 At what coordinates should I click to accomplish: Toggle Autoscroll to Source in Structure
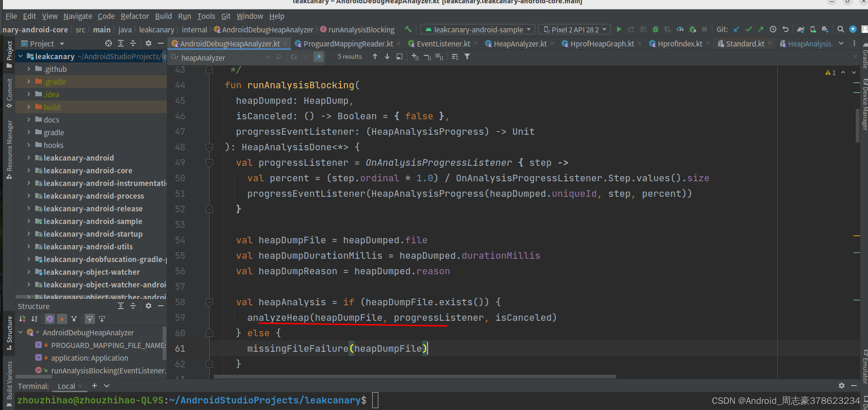pyautogui.click(x=90, y=319)
